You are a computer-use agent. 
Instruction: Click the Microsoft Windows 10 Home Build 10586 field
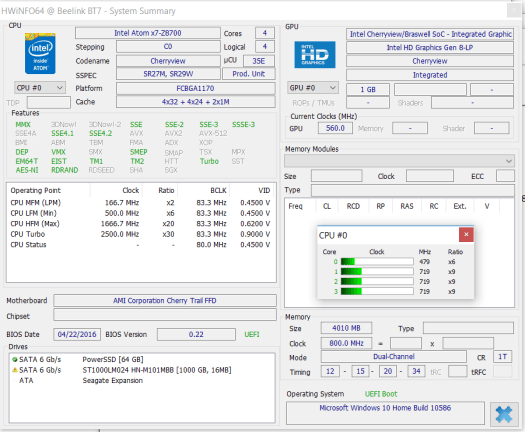pyautogui.click(x=385, y=413)
